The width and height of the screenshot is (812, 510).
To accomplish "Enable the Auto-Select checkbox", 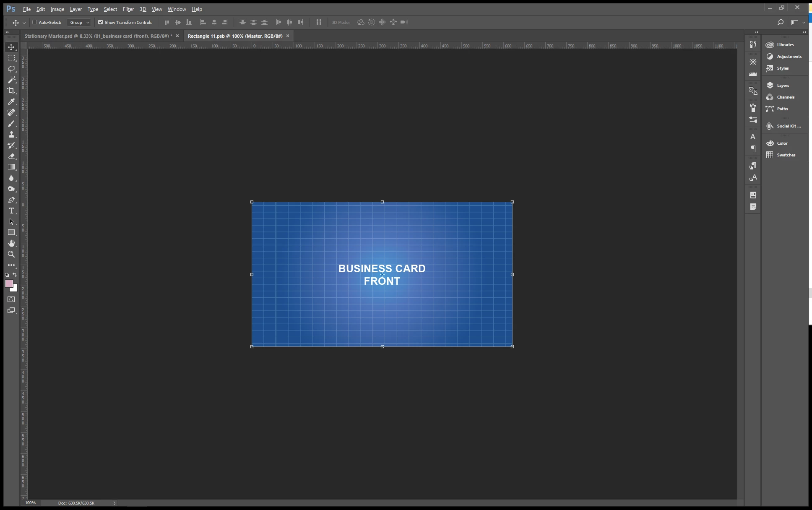I will coord(35,22).
